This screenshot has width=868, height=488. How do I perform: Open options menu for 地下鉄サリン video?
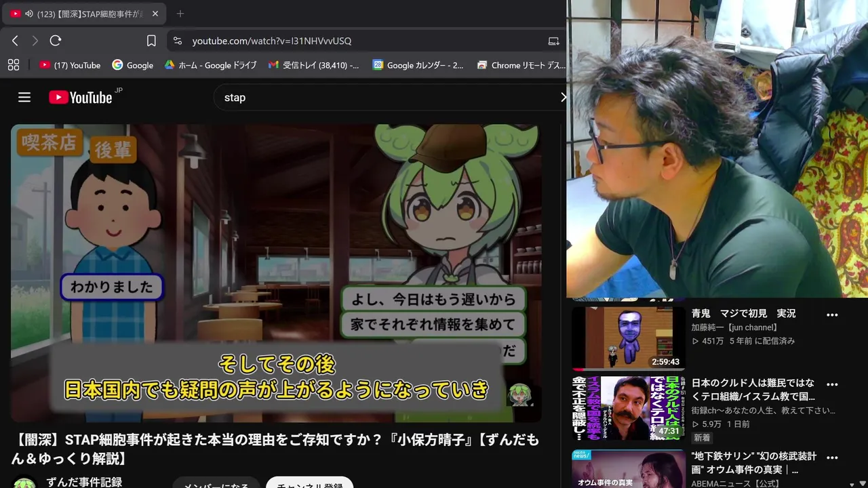tap(832, 457)
